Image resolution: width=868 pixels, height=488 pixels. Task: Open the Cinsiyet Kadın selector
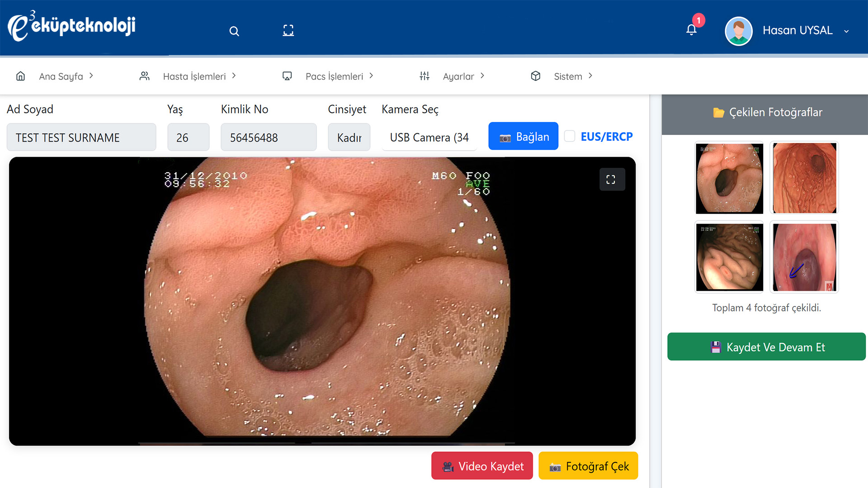349,137
